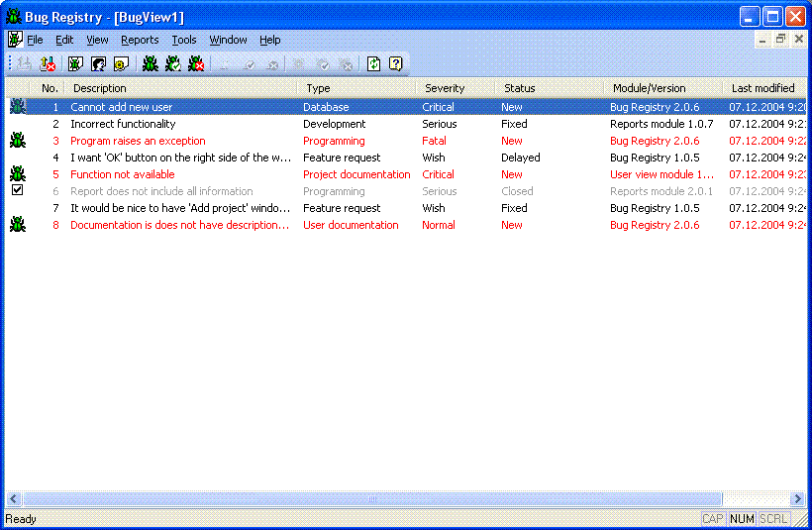Click the MDI document icon beside File menu
This screenshot has height=530, width=812.
tap(15, 40)
